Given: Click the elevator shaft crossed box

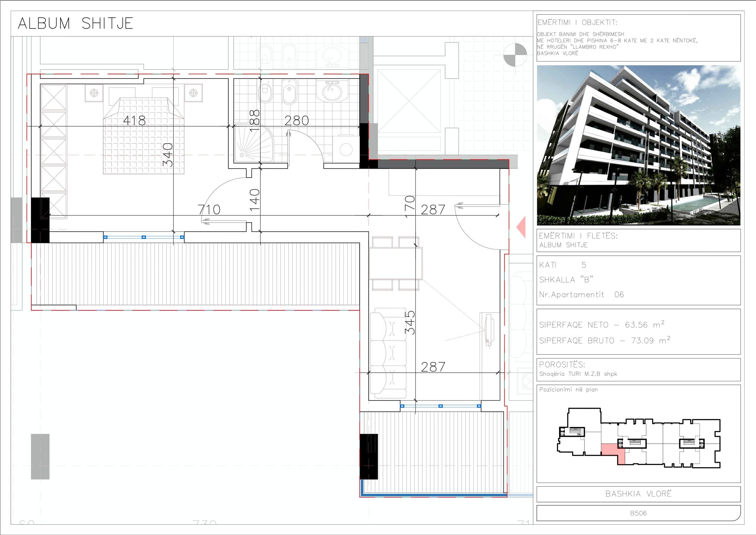Looking at the screenshot, I should 409,101.
